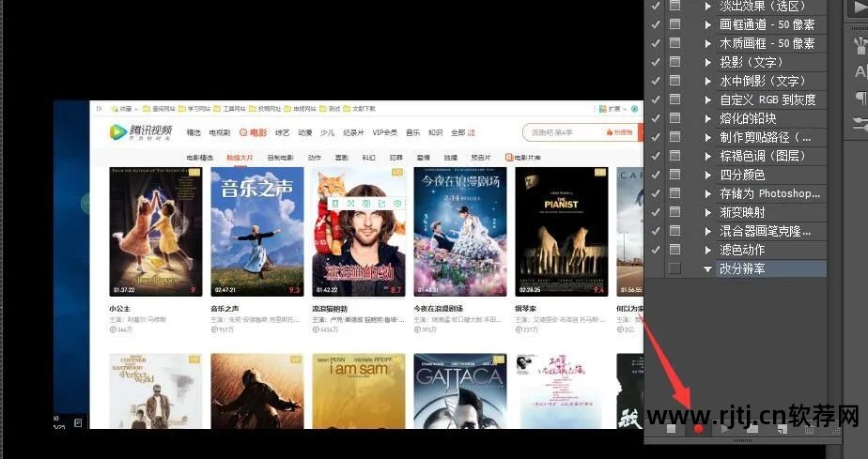
Task: Expand the 制作剪贴路径 action steps
Action: tap(707, 137)
